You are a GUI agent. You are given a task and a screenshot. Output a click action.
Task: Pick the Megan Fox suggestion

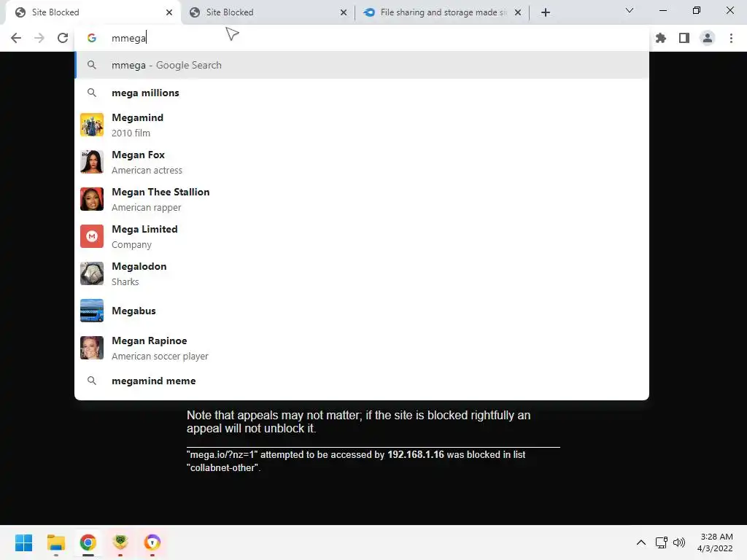pos(362,162)
